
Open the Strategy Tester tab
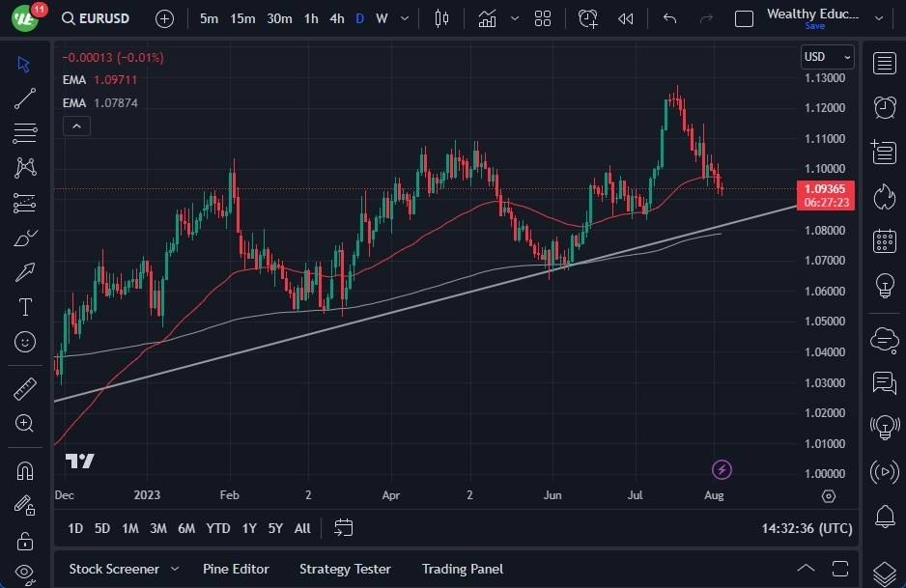point(345,569)
